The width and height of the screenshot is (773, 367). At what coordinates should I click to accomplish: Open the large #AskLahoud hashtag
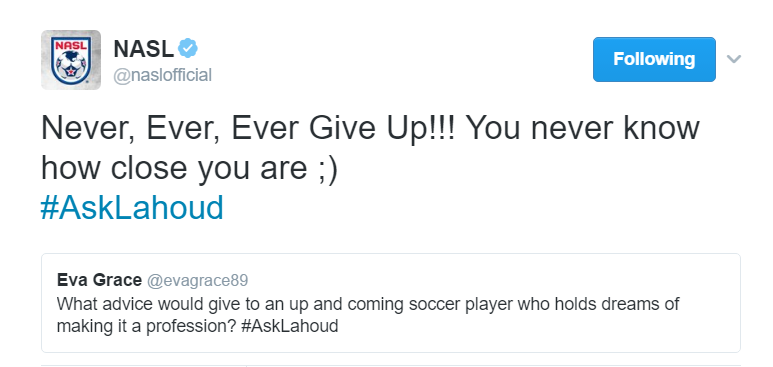pyautogui.click(x=132, y=208)
